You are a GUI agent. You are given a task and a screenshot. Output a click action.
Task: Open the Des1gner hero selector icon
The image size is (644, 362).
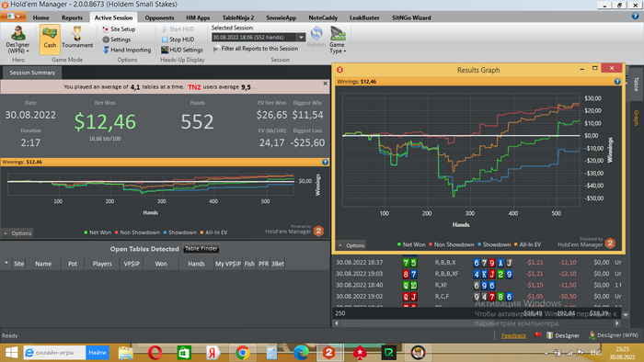click(17, 40)
